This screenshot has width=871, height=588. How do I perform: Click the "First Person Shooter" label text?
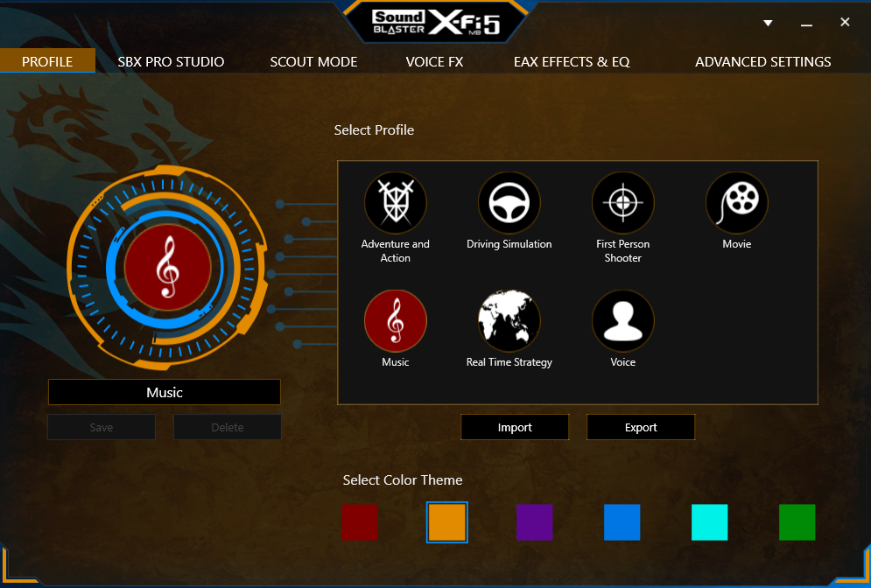[623, 250]
